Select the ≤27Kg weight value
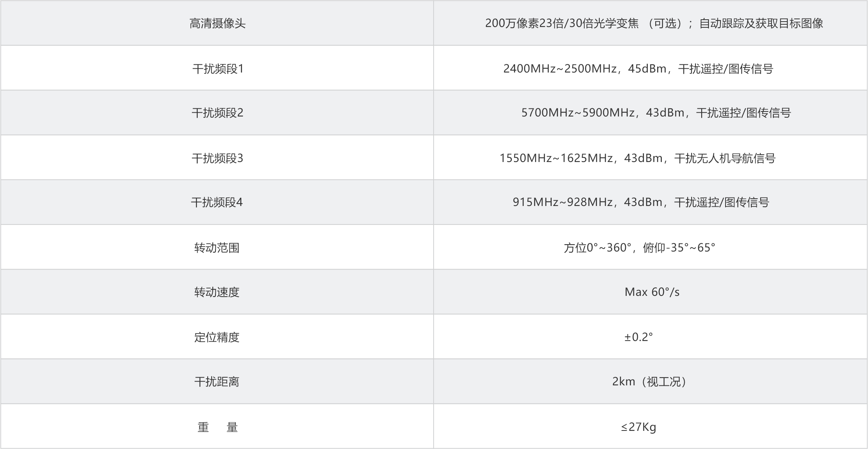Image resolution: width=868 pixels, height=449 pixels. (x=639, y=427)
